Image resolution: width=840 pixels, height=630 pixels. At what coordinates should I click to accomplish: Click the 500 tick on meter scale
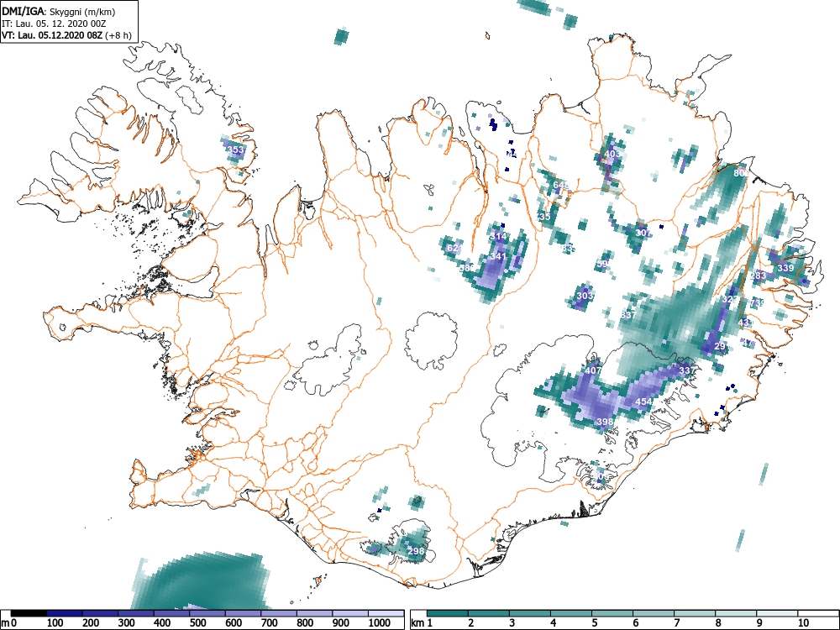[197, 623]
